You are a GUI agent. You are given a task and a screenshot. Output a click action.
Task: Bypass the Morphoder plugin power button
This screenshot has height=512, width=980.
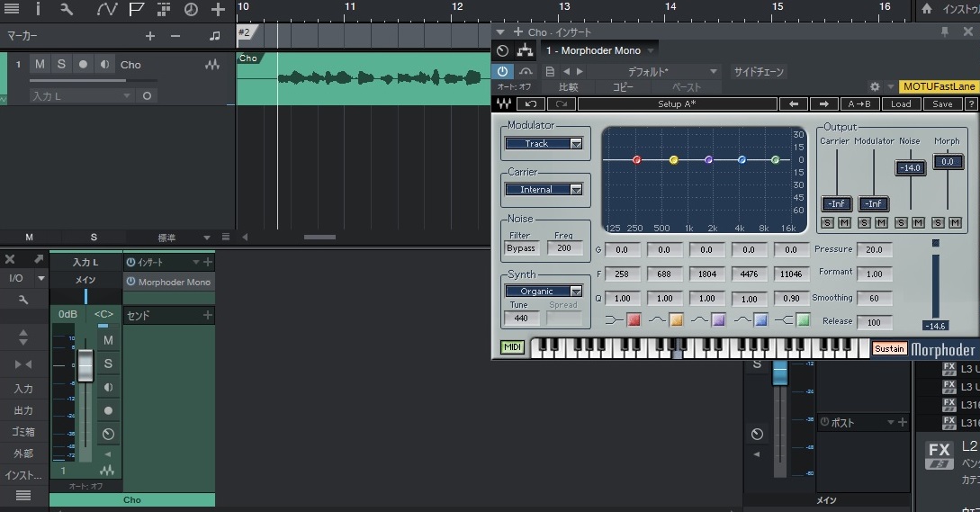pyautogui.click(x=502, y=71)
